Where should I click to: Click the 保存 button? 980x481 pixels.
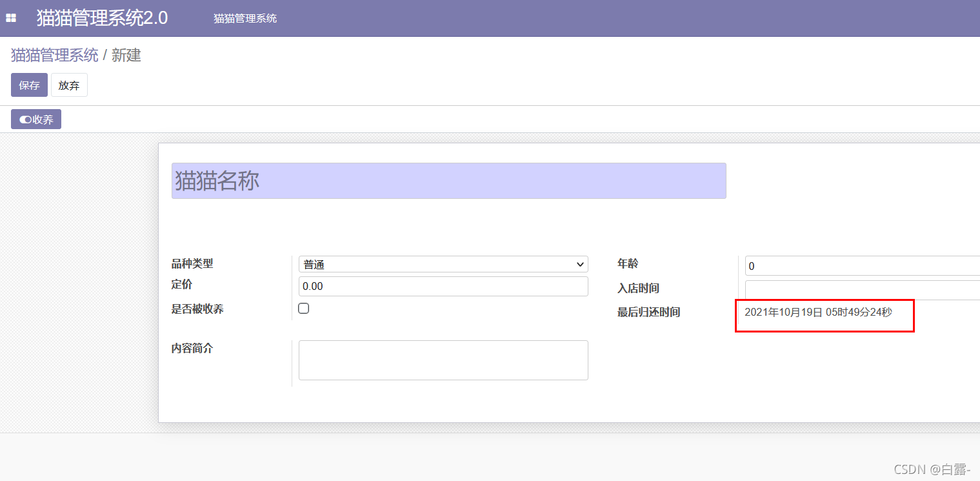29,85
